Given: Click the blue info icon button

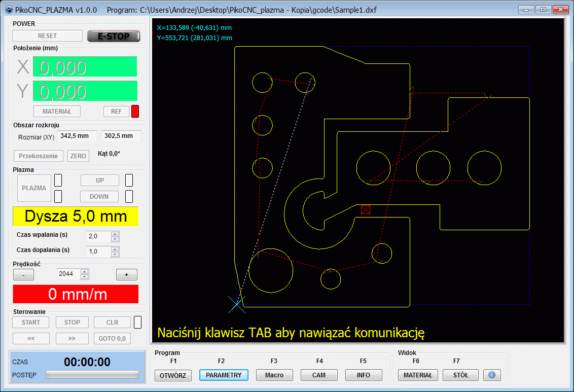Looking at the screenshot, I should pos(492,375).
